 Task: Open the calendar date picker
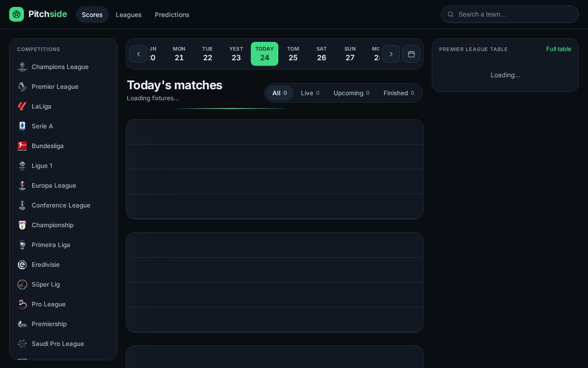click(411, 54)
